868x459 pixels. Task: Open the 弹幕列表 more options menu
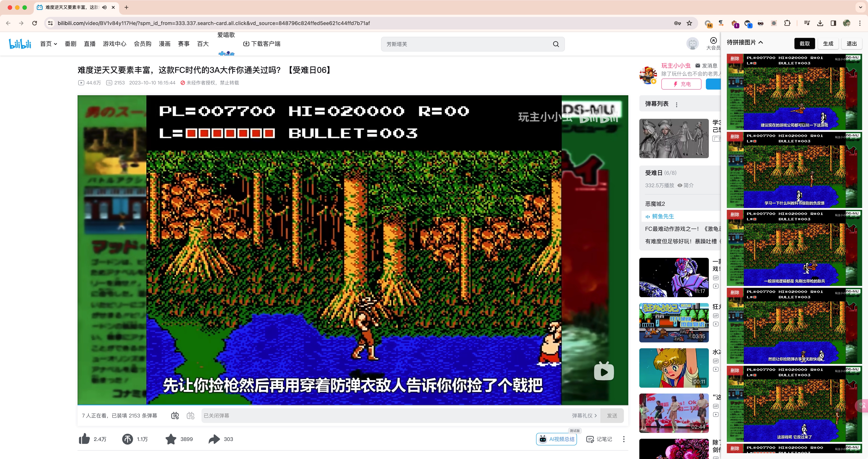(677, 104)
